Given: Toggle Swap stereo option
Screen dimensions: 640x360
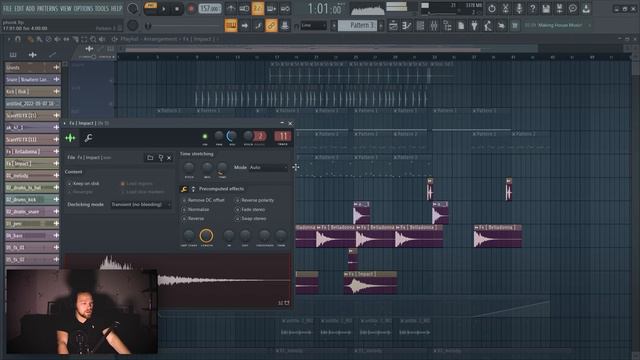Looking at the screenshot, I should click(251, 219).
